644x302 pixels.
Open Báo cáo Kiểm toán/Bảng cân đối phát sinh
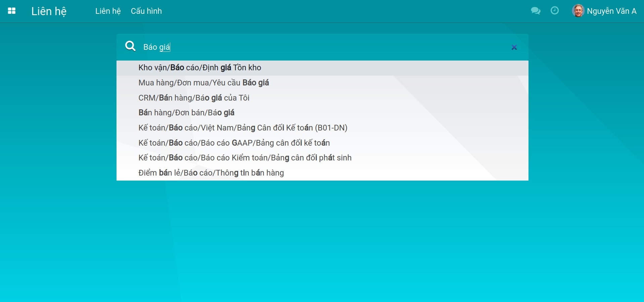tap(245, 158)
